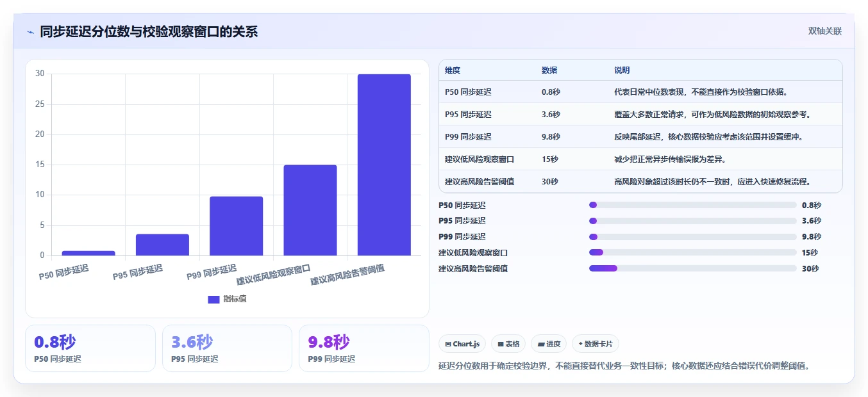This screenshot has height=397, width=868.
Task: Click the Chart.js chip
Action: point(462,344)
